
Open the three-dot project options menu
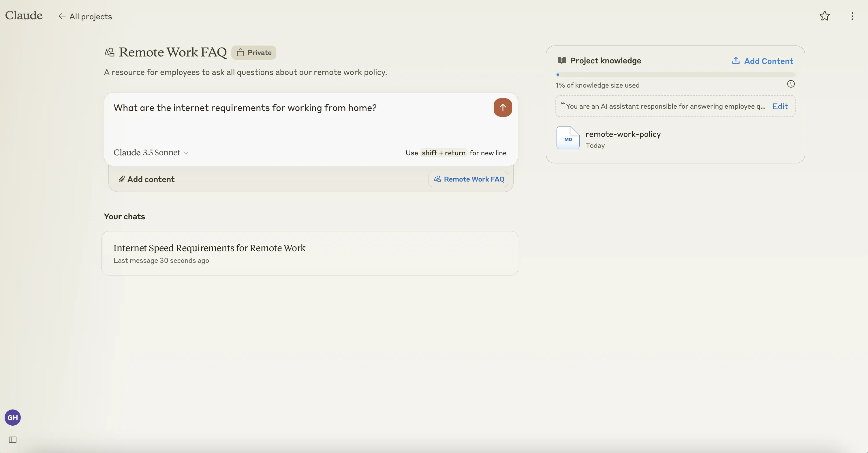(x=852, y=16)
